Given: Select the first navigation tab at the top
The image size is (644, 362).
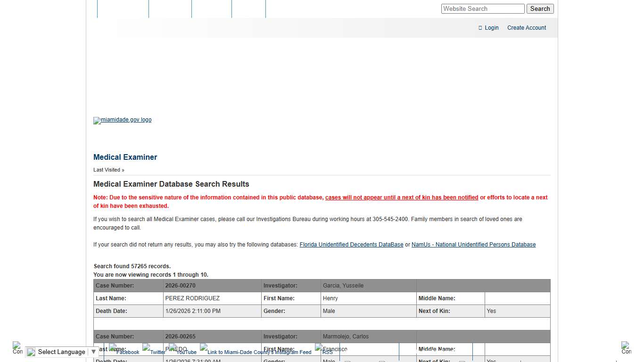Looking at the screenshot, I should click(x=123, y=8).
